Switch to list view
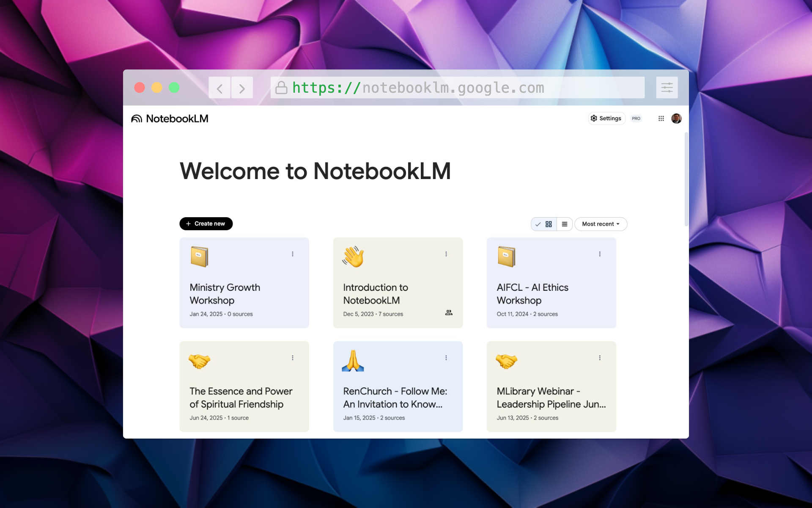This screenshot has height=508, width=812. click(565, 224)
